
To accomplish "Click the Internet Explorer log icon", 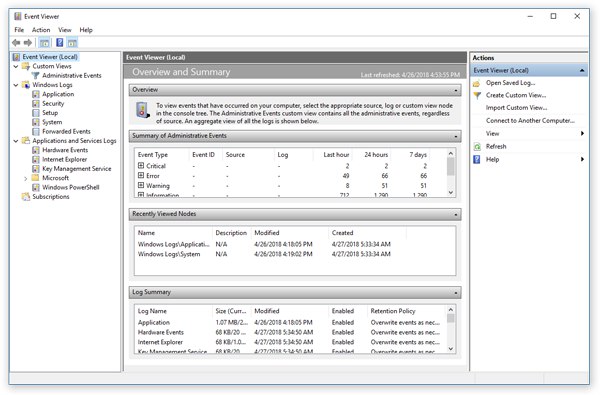I will pyautogui.click(x=36, y=159).
